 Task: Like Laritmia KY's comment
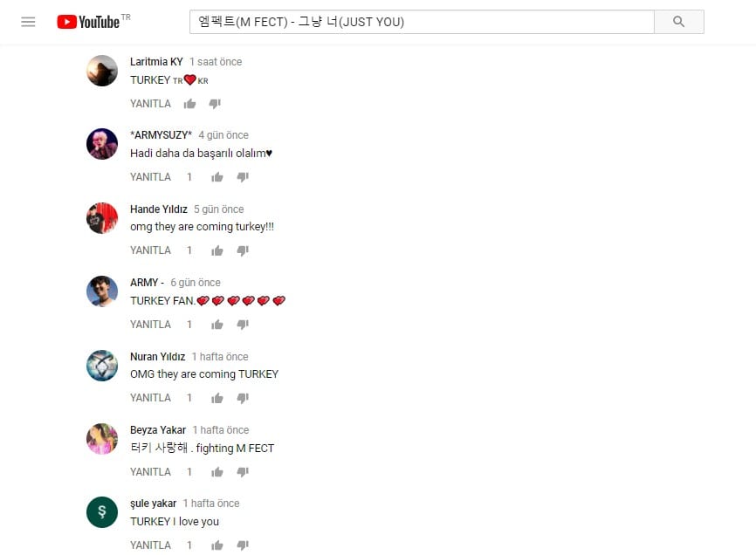coord(189,104)
